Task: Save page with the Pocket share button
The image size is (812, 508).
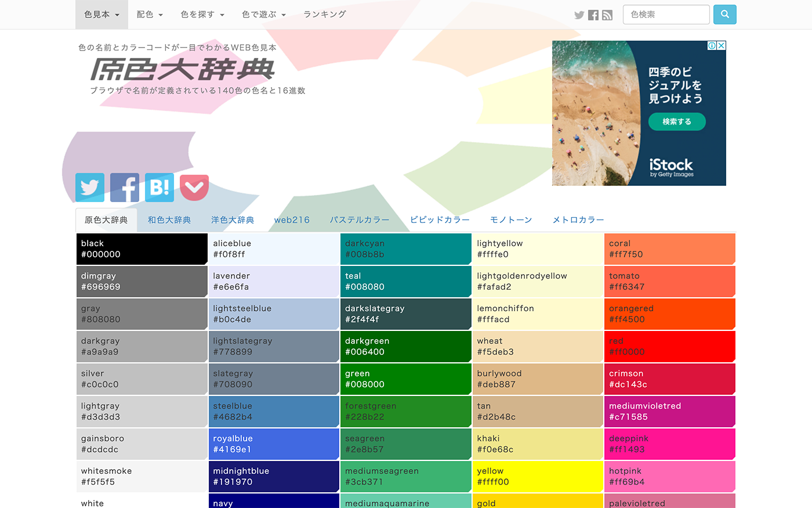Action: [x=194, y=188]
